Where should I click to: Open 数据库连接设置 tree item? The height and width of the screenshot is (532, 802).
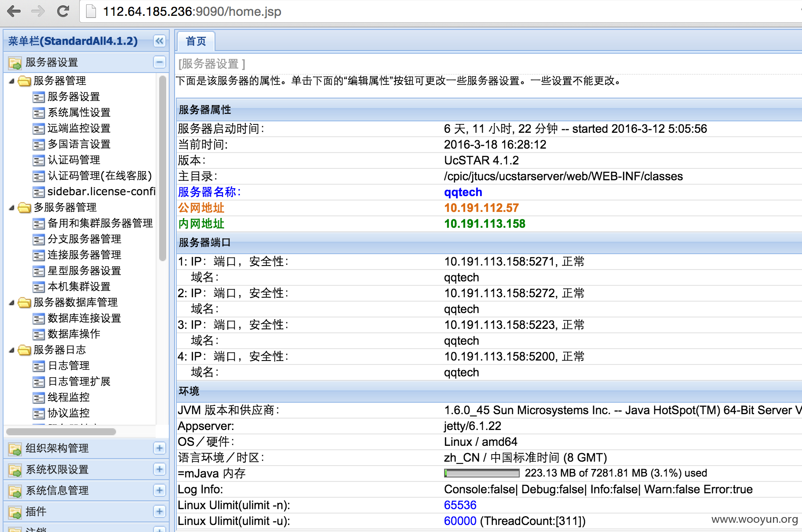[x=84, y=318]
